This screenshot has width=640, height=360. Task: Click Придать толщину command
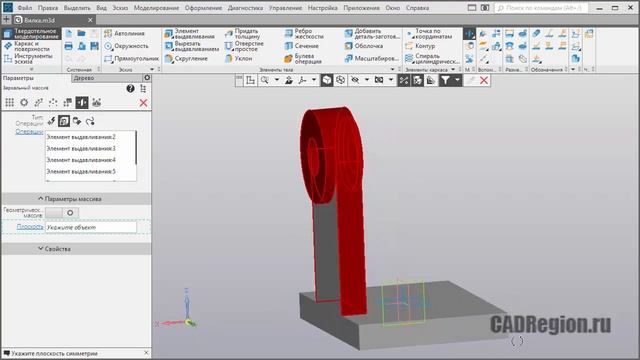[242, 33]
